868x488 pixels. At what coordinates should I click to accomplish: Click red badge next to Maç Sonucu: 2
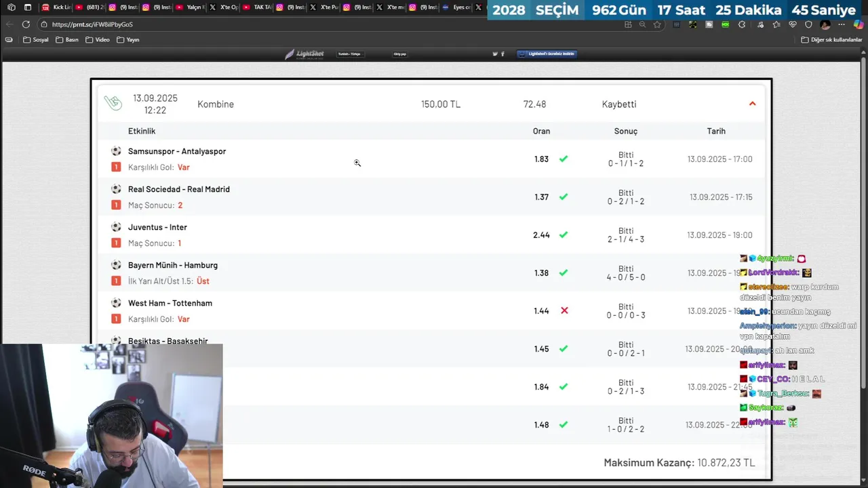[x=116, y=205]
